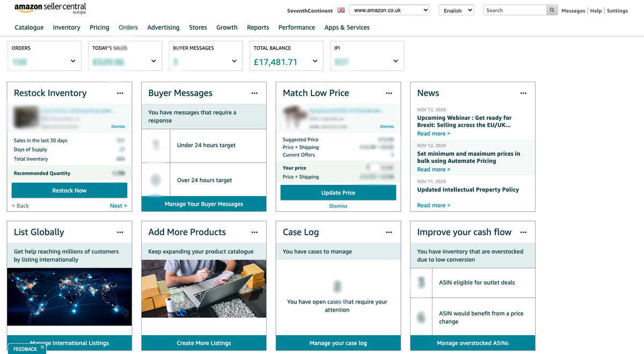Expand the Orders summary dropdown
Viewport: 644px width, 354px height.
click(x=73, y=61)
